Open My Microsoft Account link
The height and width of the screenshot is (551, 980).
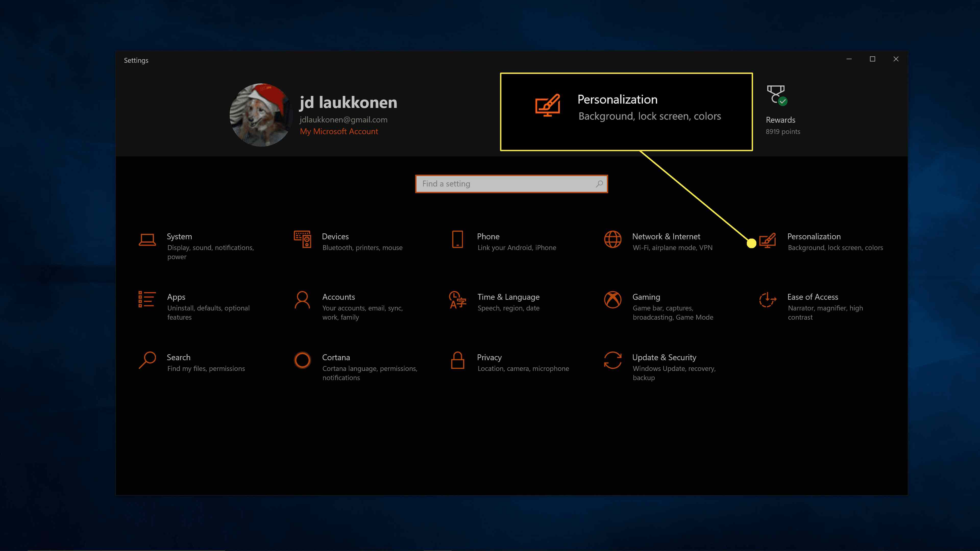[x=339, y=132]
